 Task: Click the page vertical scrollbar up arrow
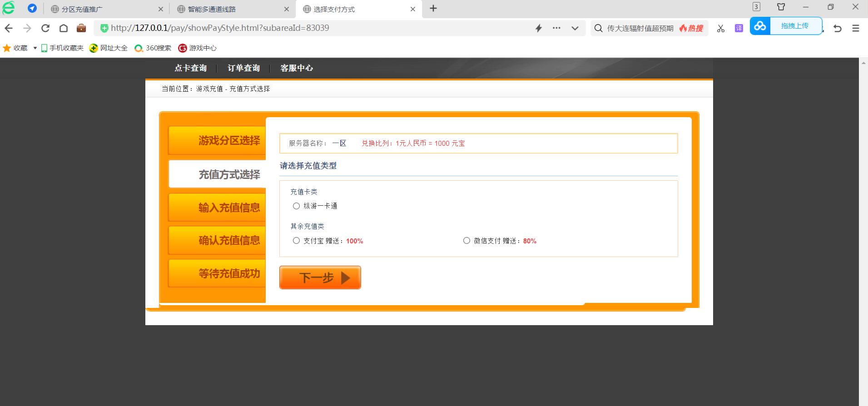863,63
